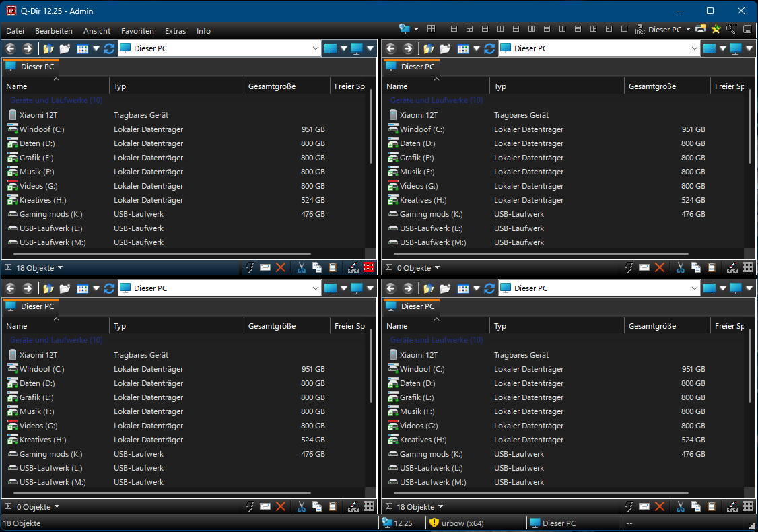758x532 pixels.
Task: Create new folder in top-left pane
Action: coord(65,48)
